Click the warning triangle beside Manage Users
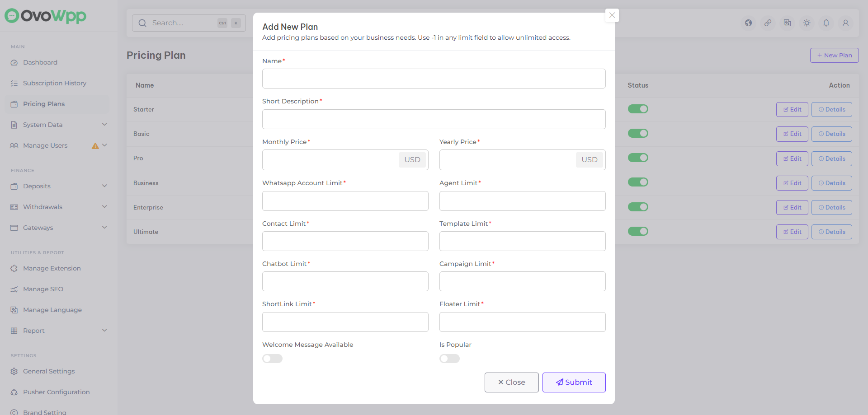This screenshot has width=868, height=415. pos(95,146)
